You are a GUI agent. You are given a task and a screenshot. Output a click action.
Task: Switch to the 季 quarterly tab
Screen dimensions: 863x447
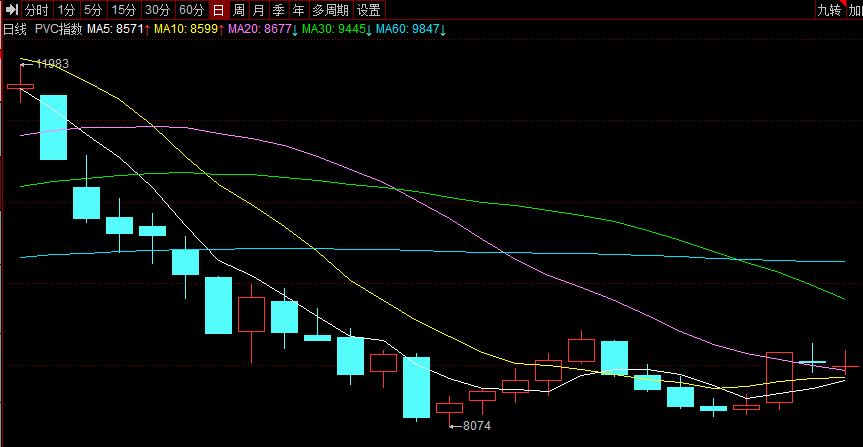pos(279,9)
